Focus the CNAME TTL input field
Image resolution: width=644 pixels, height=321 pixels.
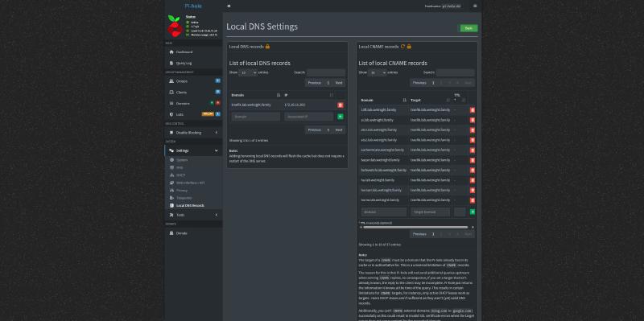click(460, 212)
